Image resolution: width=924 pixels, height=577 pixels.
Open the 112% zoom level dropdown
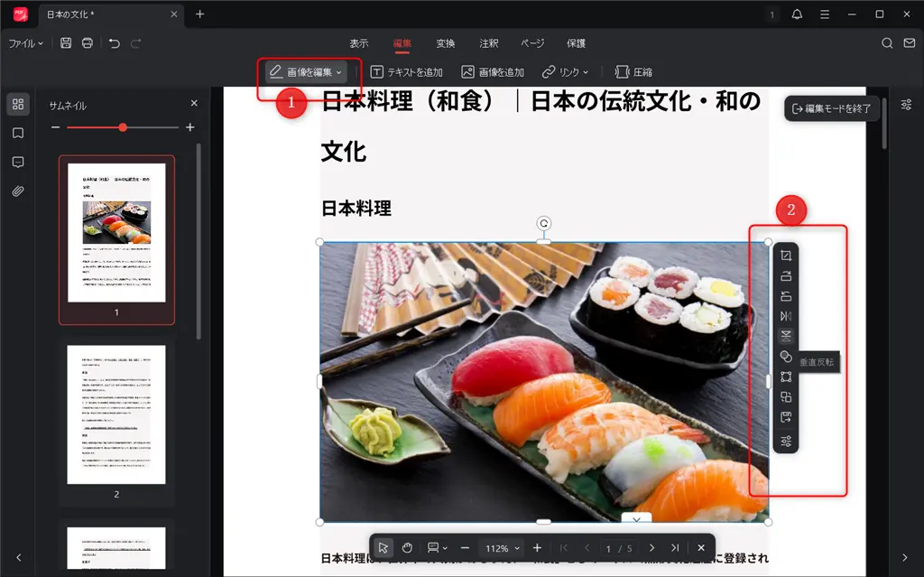501,546
